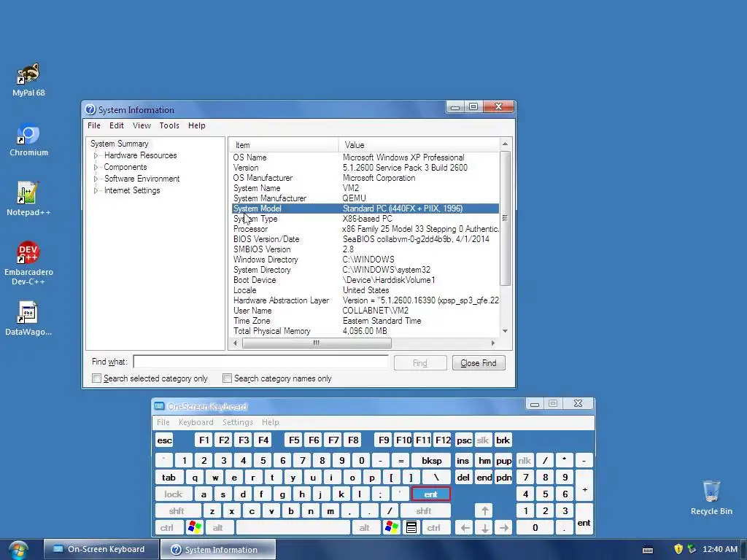The height and width of the screenshot is (560, 747).
Task: Select the Total Physical Memory row
Action: [365, 331]
